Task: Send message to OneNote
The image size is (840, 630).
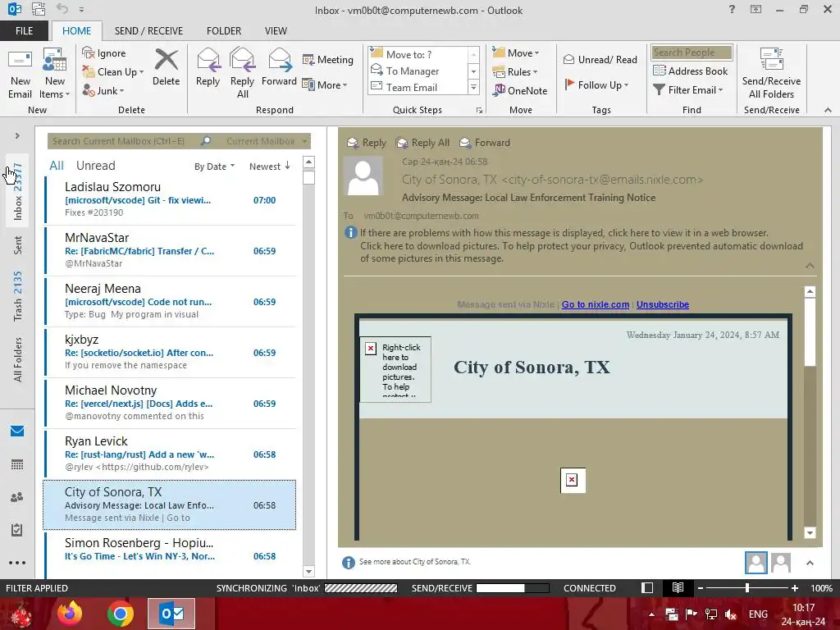Action: coord(520,90)
